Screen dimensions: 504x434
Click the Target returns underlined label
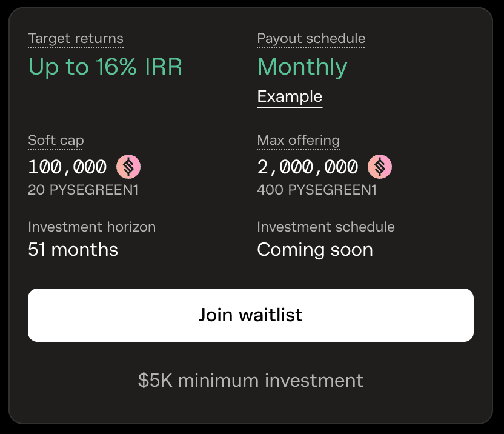(x=76, y=39)
